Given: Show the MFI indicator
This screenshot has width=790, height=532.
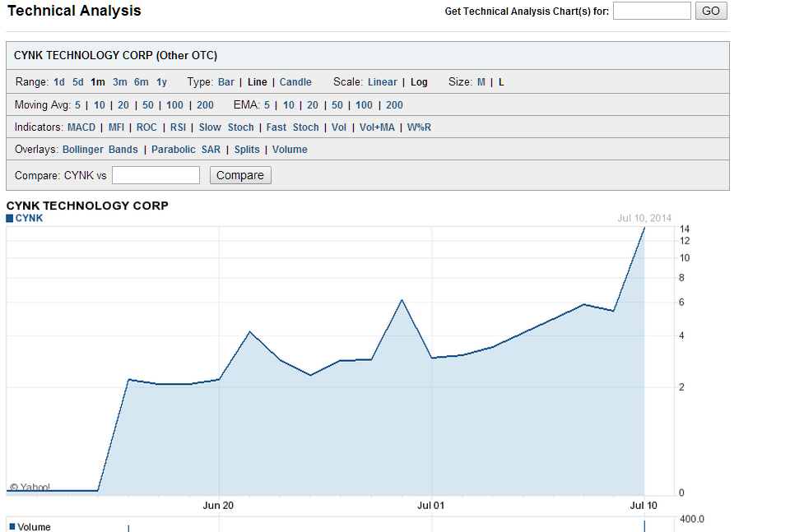Looking at the screenshot, I should [116, 127].
